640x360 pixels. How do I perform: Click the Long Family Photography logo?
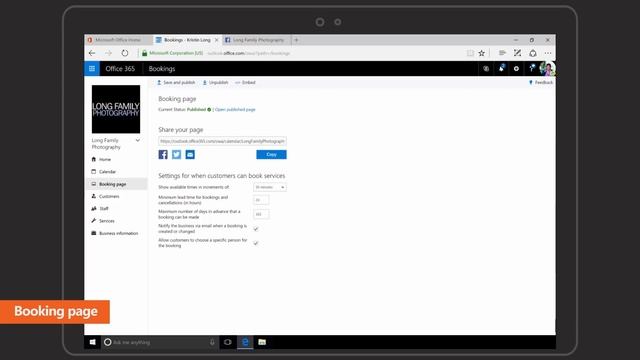(116, 109)
